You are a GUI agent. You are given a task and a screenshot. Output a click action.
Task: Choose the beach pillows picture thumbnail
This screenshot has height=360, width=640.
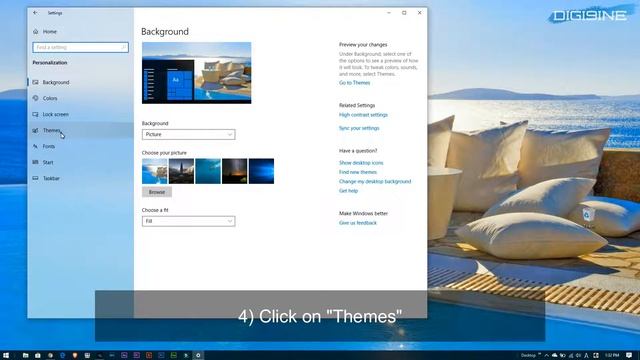(x=155, y=171)
